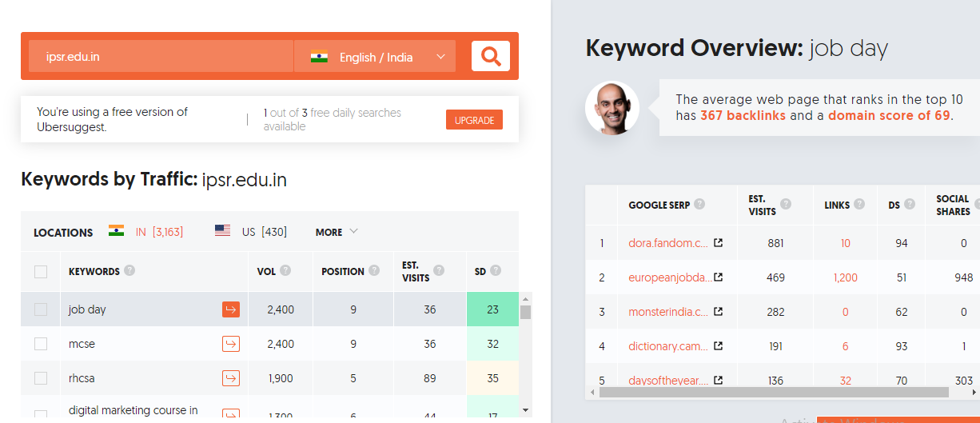
Task: Click the domain search field with ipsr.edu.in
Action: (x=161, y=57)
